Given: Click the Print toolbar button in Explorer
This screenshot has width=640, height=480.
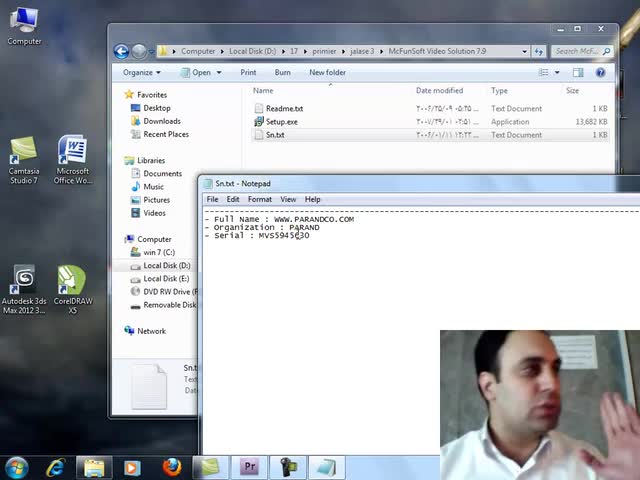Looking at the screenshot, I should [x=248, y=73].
